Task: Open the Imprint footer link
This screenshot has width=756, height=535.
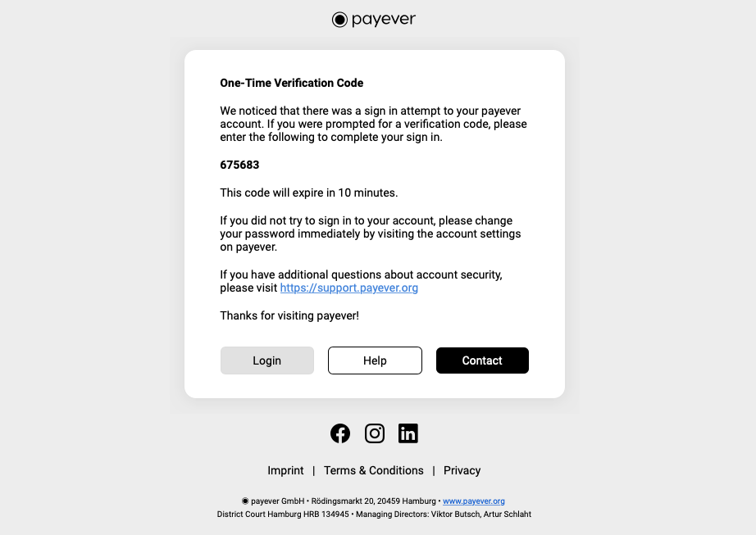Action: click(285, 470)
